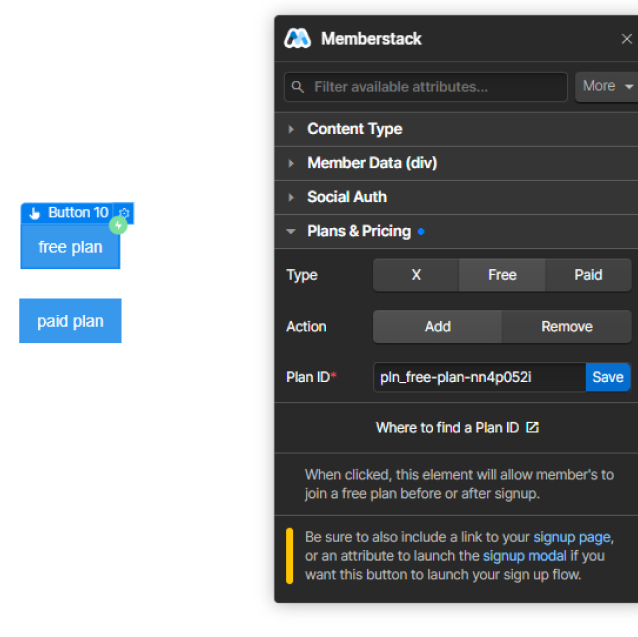Open the More dropdown
The height and width of the screenshot is (637, 638).
click(x=607, y=86)
